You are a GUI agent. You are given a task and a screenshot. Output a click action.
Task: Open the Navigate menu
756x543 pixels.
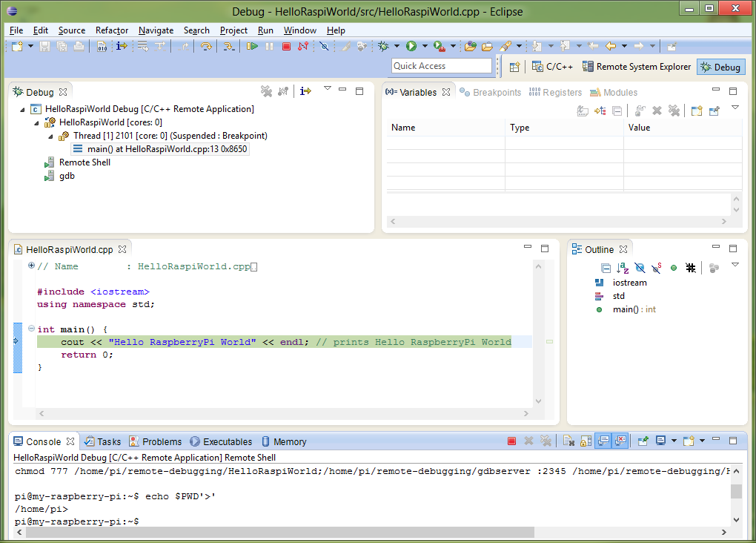[156, 30]
